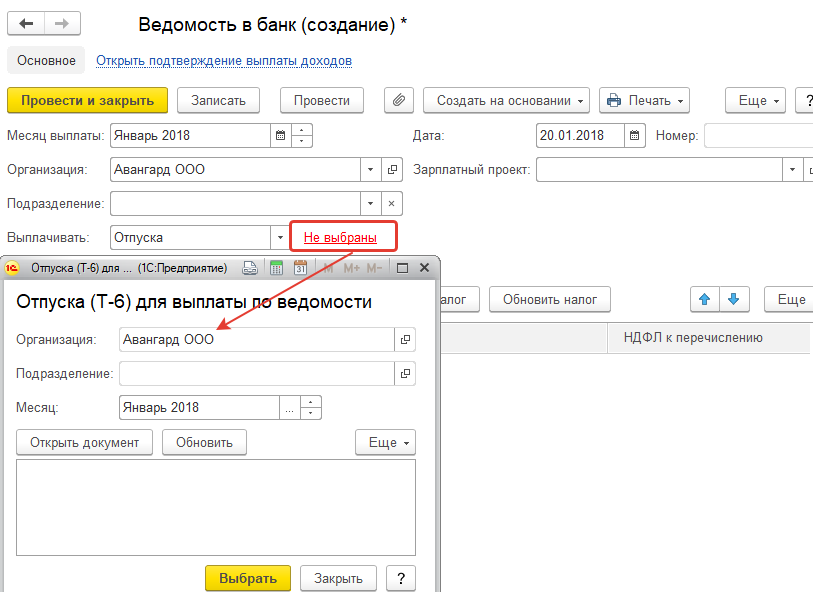Click the Провести button
The width and height of the screenshot is (813, 592).
pos(322,100)
